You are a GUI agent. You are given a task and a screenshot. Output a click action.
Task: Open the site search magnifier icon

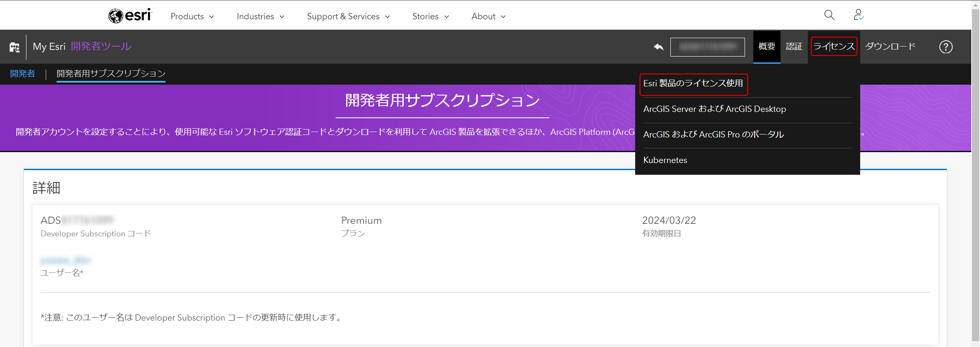pos(829,15)
